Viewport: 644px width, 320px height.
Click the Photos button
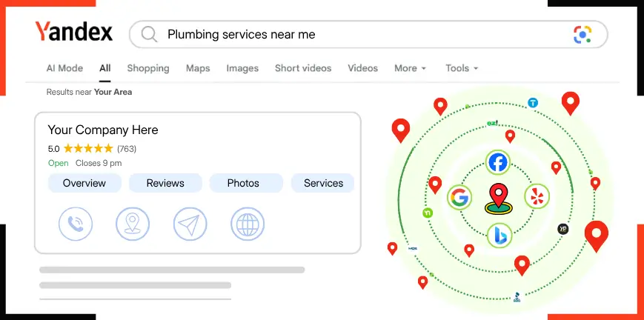coord(246,183)
